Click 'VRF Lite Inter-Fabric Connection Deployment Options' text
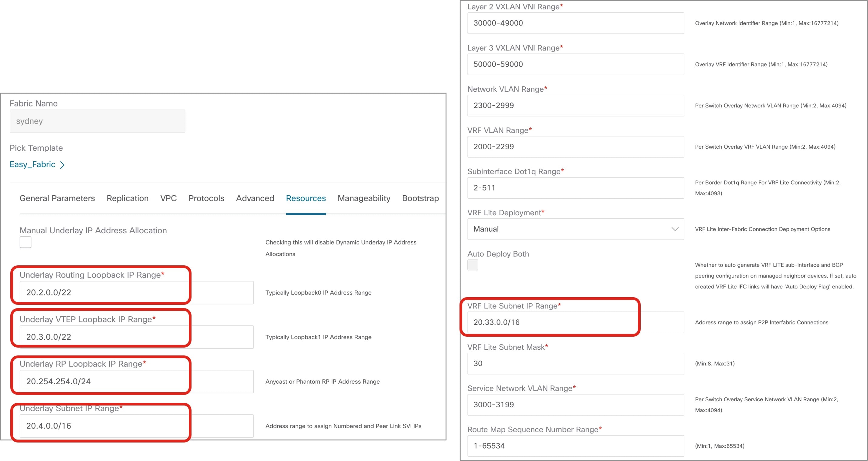Viewport: 868px width, 461px height. [x=762, y=229]
